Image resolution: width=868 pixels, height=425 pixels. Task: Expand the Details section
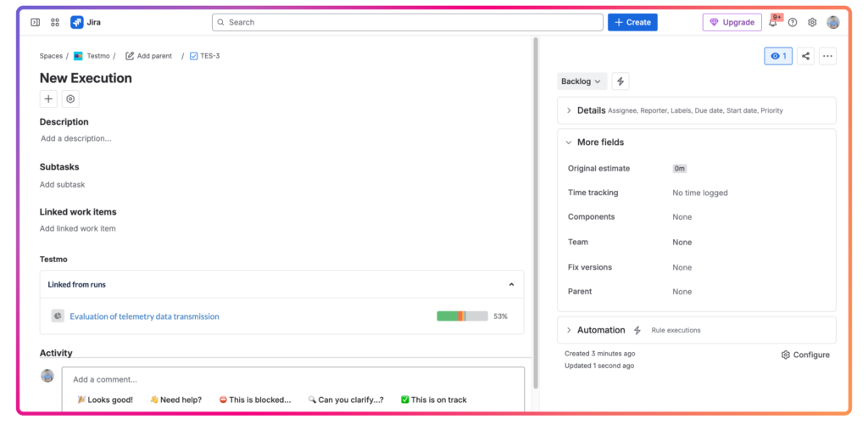pos(570,110)
